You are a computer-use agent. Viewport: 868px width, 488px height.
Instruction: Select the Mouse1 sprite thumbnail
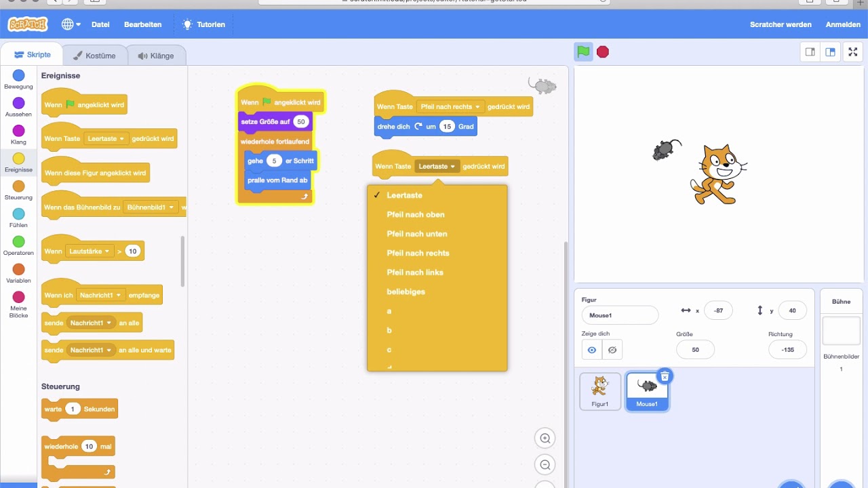[647, 391]
